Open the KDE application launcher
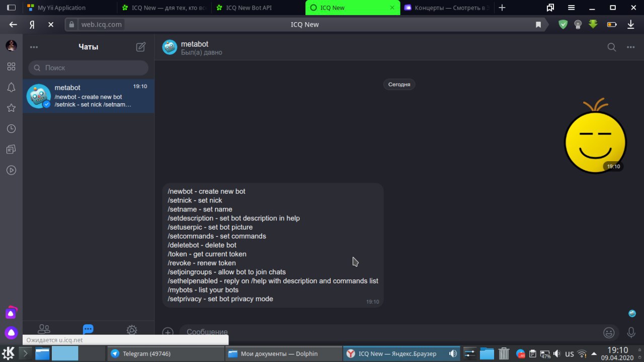 (x=9, y=353)
